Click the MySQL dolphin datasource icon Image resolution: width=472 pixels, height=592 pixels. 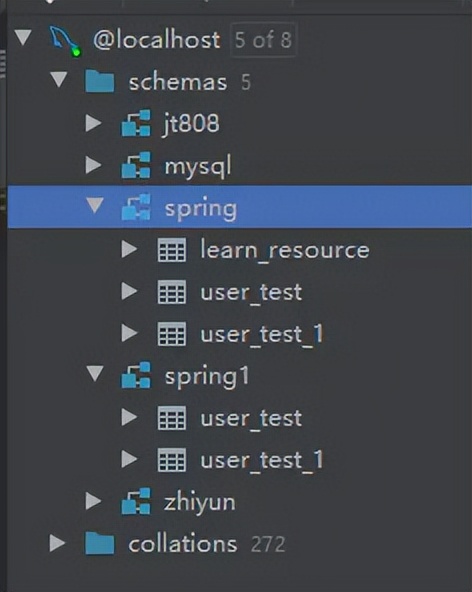[x=65, y=41]
